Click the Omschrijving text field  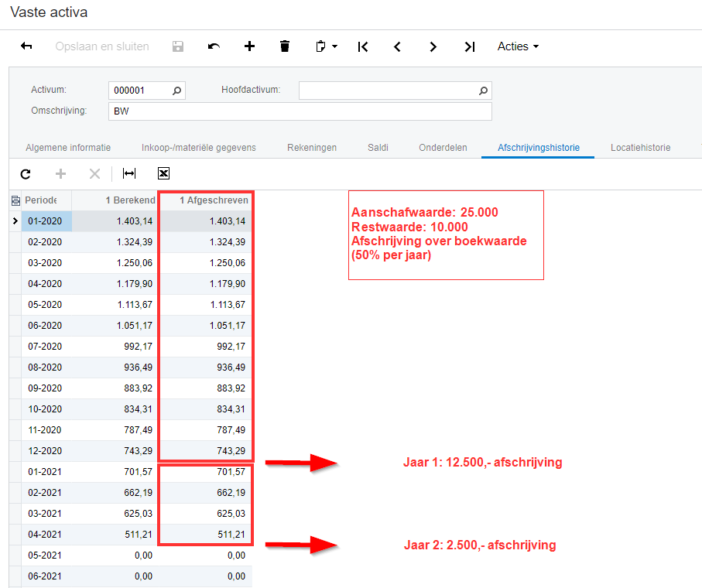pyautogui.click(x=300, y=111)
